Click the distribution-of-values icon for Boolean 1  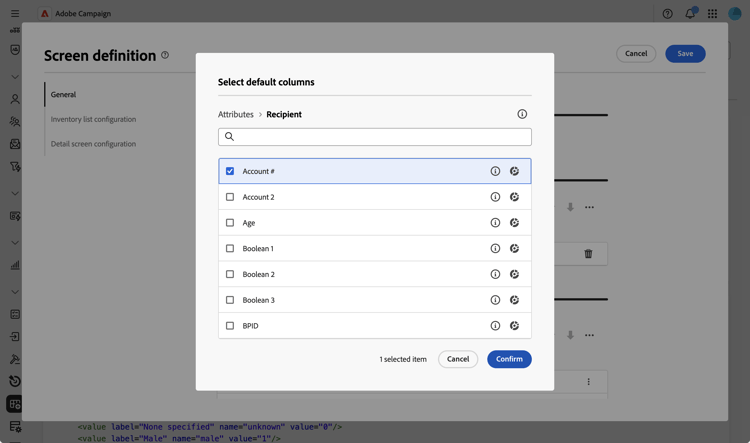pyautogui.click(x=514, y=249)
